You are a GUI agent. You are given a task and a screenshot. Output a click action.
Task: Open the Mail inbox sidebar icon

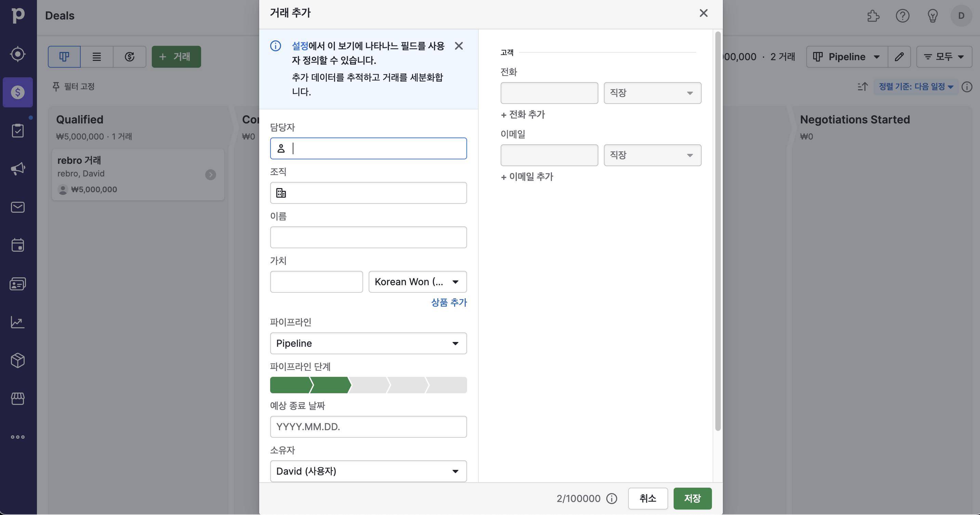(18, 207)
